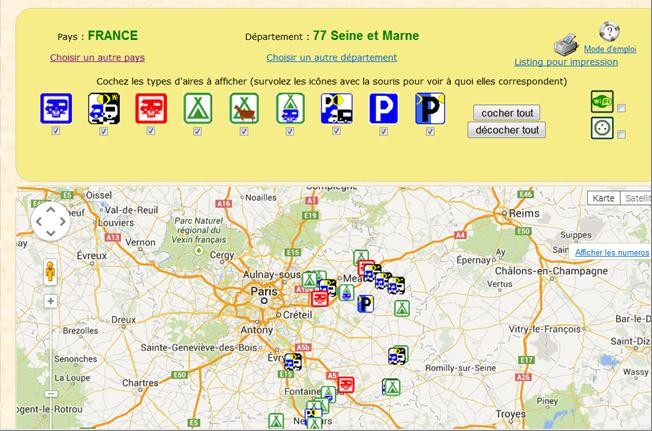This screenshot has width=652, height=431.
Task: Click the first green tent camping icon
Action: tap(199, 109)
